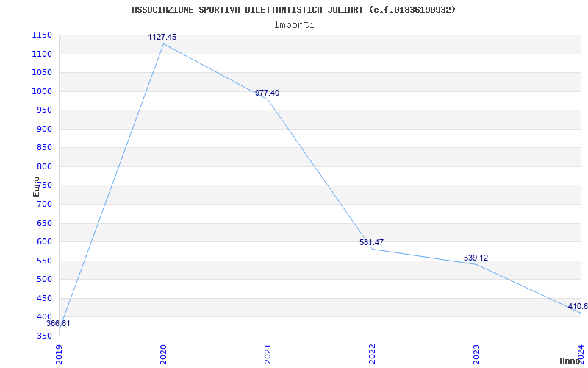Click the 2021 x-axis year label

point(268,354)
